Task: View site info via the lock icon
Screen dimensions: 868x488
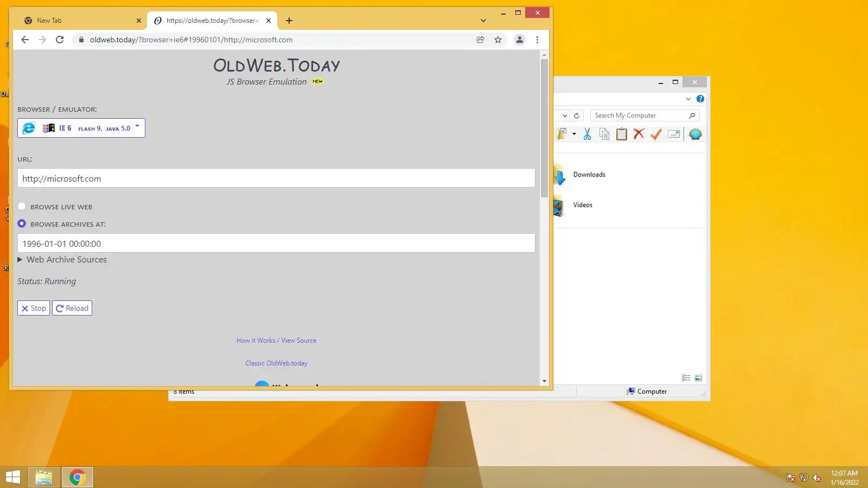Action: tap(81, 40)
